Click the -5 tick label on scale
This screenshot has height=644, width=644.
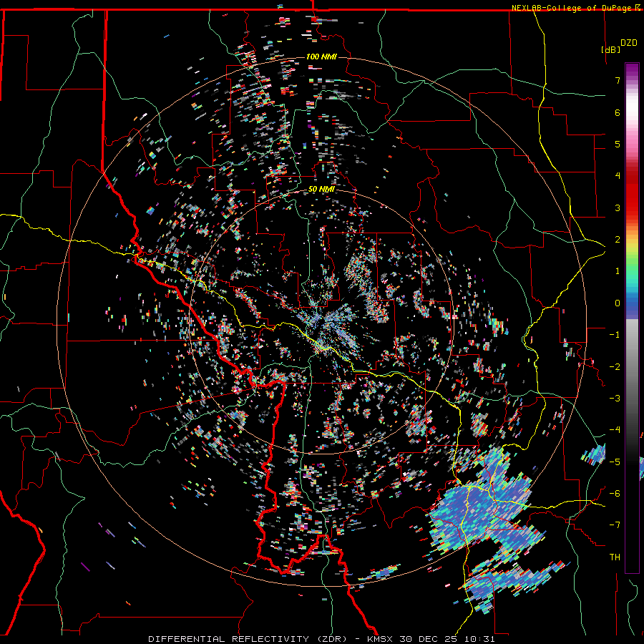point(615,462)
